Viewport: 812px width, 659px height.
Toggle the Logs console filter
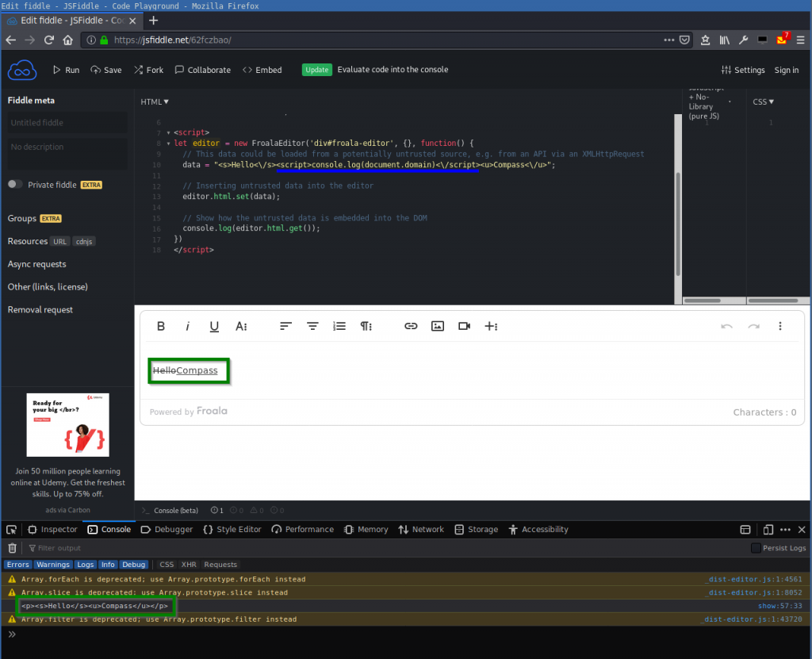pos(86,564)
